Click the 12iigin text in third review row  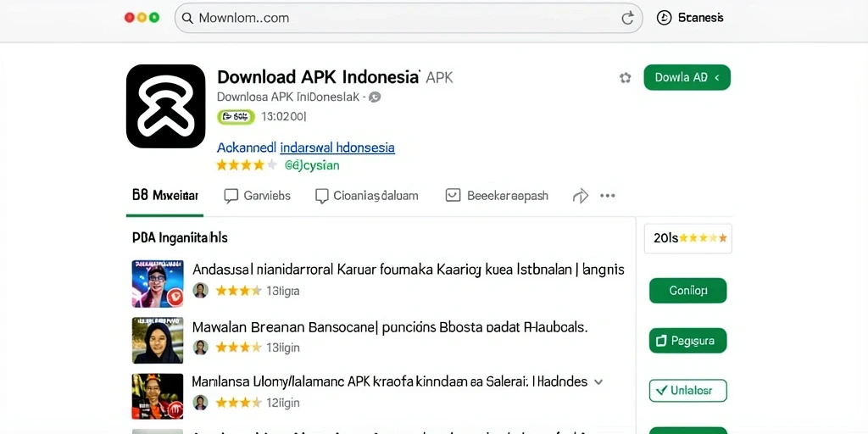283,403
